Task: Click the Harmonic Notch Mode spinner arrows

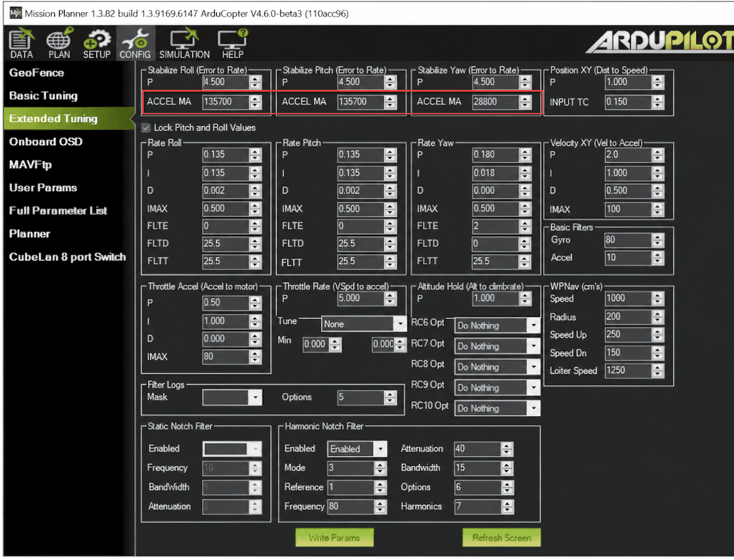Action: point(381,468)
